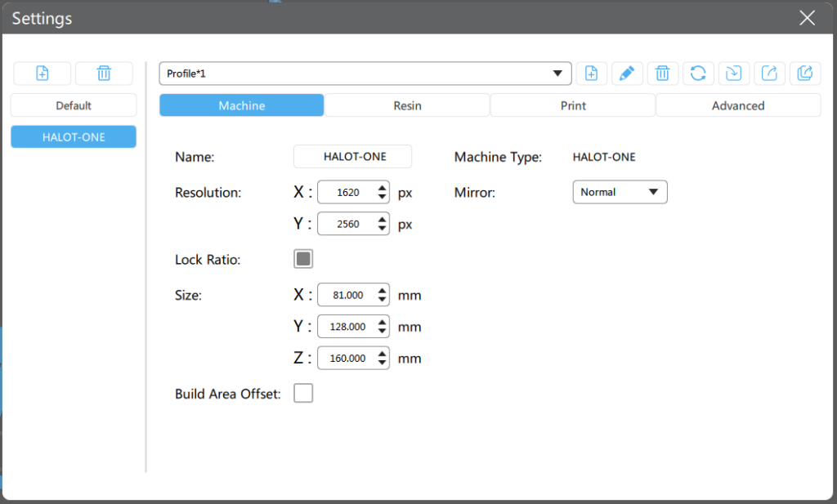Decrease Size X value
This screenshot has height=504, width=837.
tap(383, 299)
